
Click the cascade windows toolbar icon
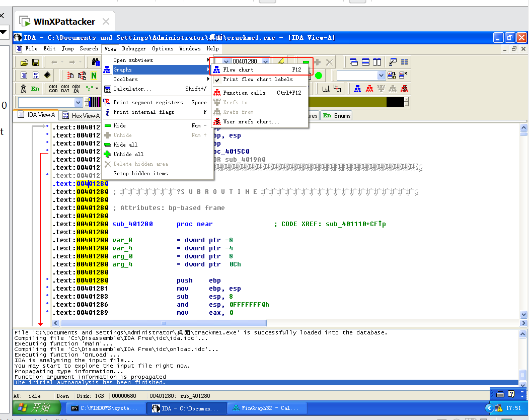(x=353, y=62)
